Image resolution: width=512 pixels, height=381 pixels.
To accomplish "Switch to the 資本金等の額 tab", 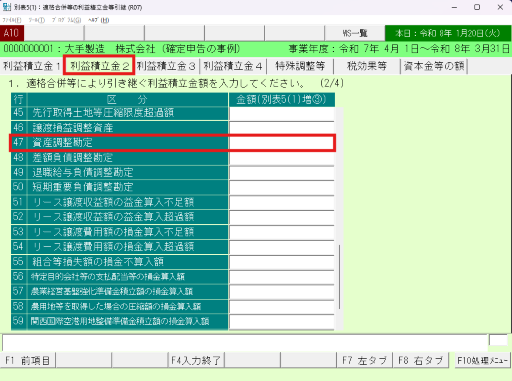I will coord(434,66).
